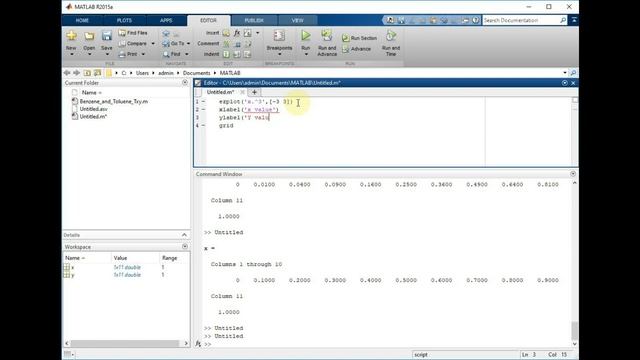Viewport: 640px width, 360px height.
Task: Click the Advance button
Action: (356, 49)
